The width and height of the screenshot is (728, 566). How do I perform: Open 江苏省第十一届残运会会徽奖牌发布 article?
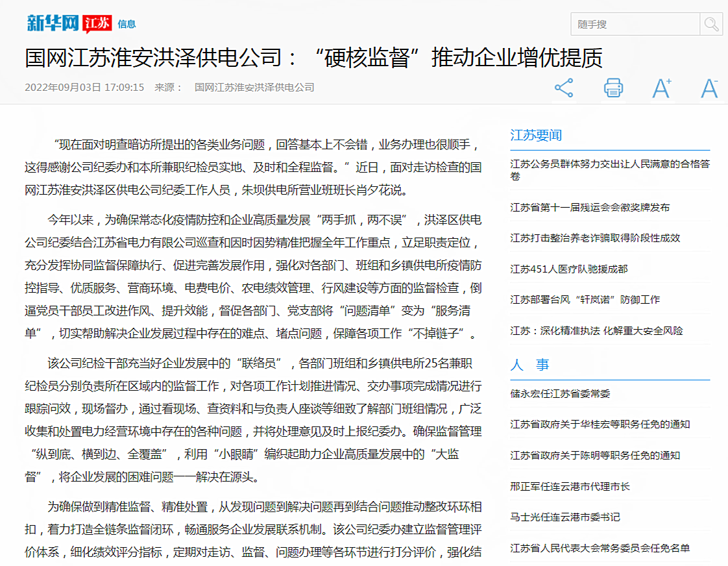click(590, 208)
